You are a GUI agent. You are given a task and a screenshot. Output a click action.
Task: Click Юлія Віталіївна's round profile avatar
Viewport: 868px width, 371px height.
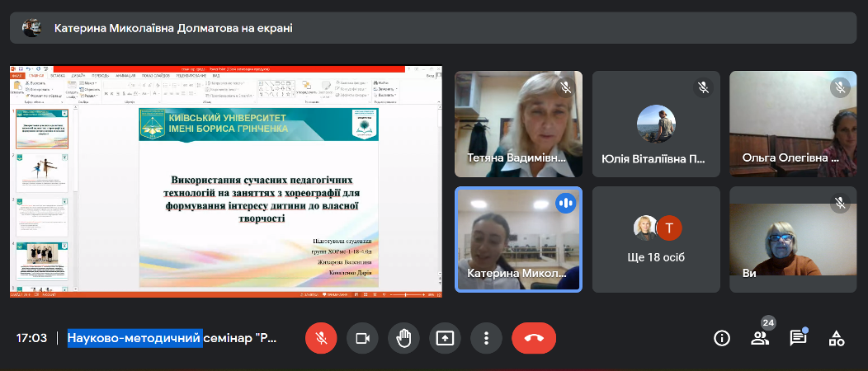pyautogui.click(x=656, y=124)
